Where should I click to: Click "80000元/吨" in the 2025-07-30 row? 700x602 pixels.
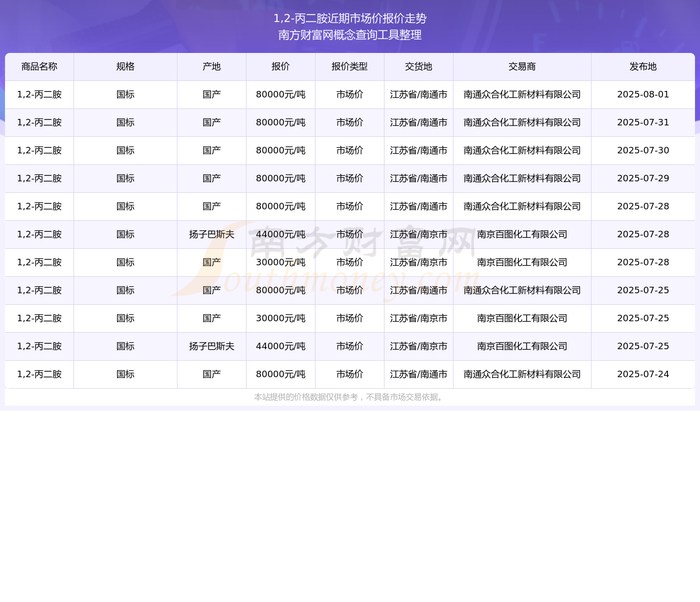[281, 150]
